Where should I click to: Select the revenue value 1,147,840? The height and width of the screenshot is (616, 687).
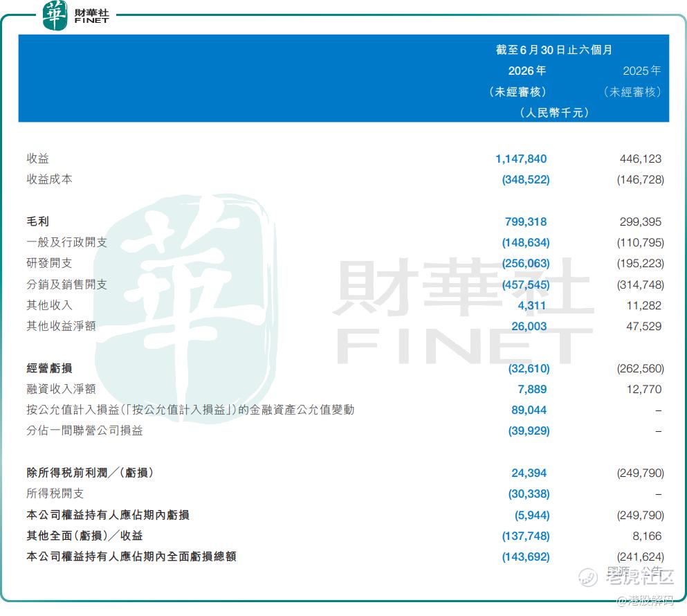point(521,158)
